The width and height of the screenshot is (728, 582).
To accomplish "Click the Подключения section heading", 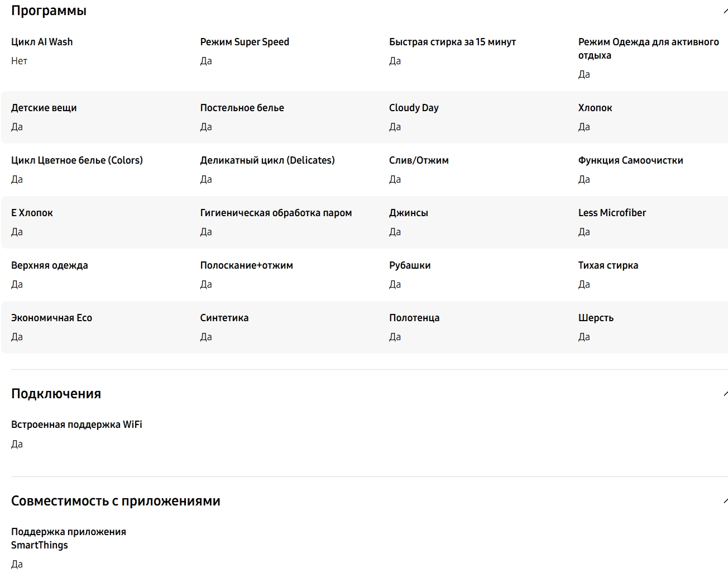I will [x=56, y=394].
